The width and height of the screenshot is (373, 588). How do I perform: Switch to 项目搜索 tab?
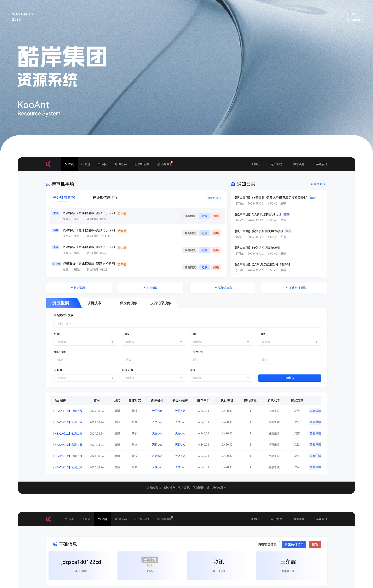tap(94, 303)
